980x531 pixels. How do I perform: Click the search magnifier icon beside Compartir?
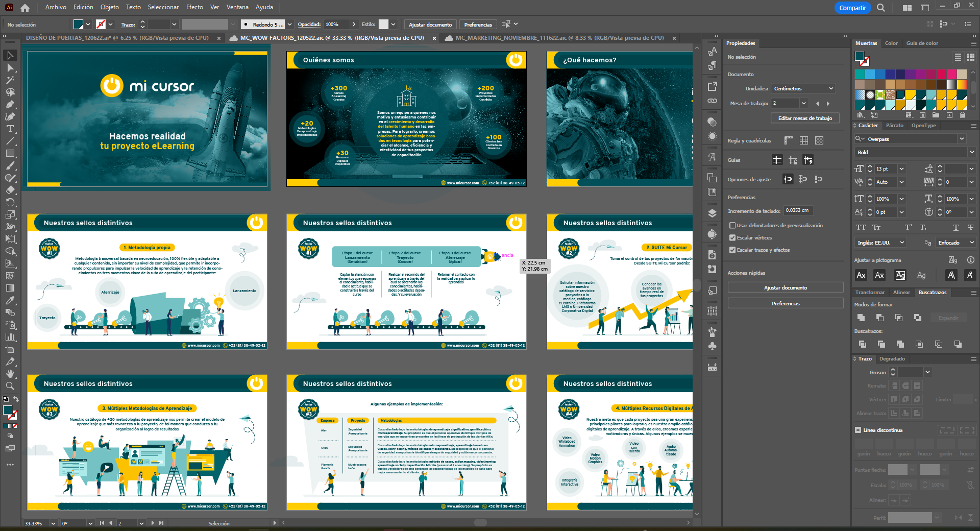coord(881,8)
